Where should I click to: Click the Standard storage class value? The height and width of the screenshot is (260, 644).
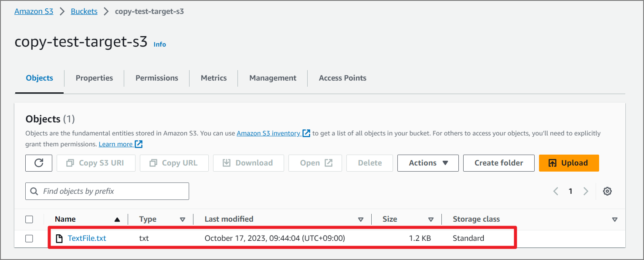[468, 238]
